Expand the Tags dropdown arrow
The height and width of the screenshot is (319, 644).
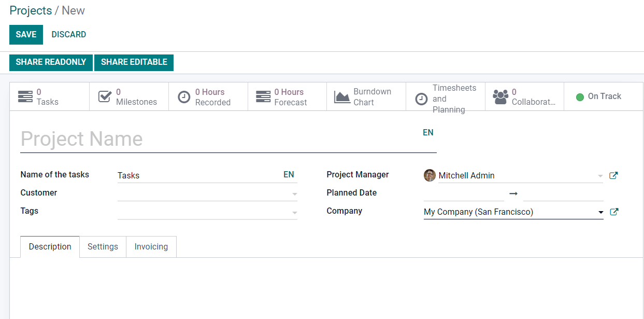pyautogui.click(x=294, y=213)
